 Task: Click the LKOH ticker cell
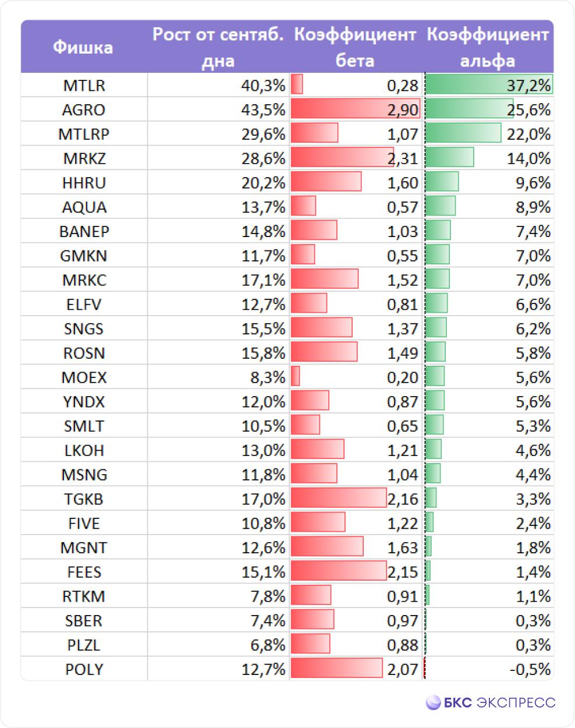click(84, 450)
